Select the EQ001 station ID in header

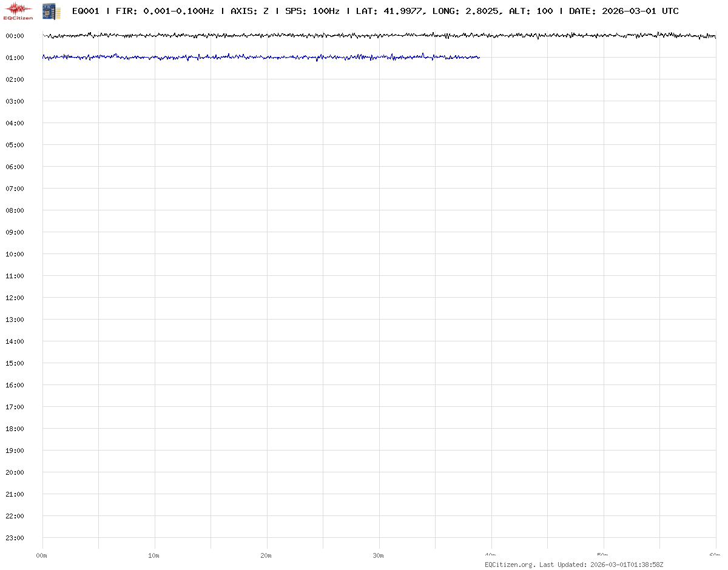coord(86,12)
